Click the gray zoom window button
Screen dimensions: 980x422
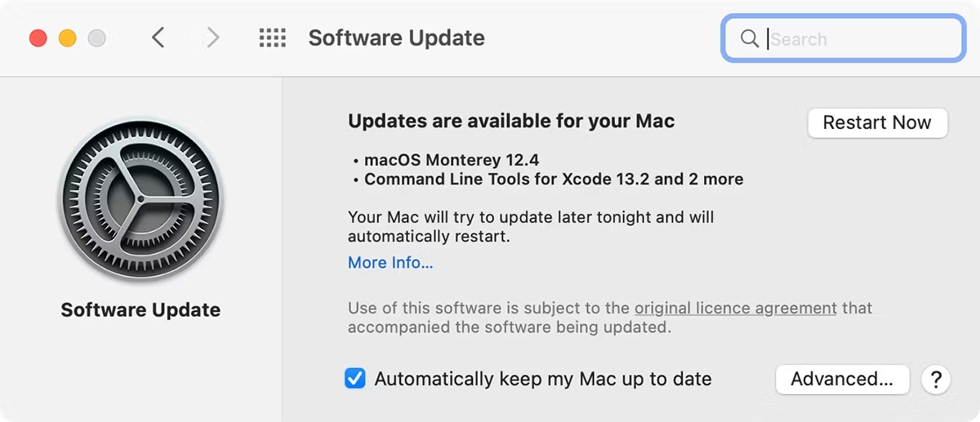[97, 38]
